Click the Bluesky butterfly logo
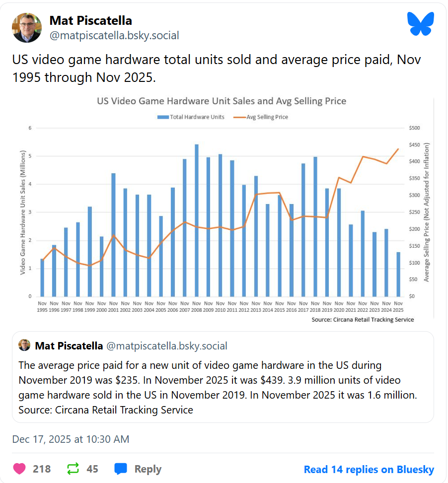Image resolution: width=448 pixels, height=483 pixels. (x=420, y=24)
